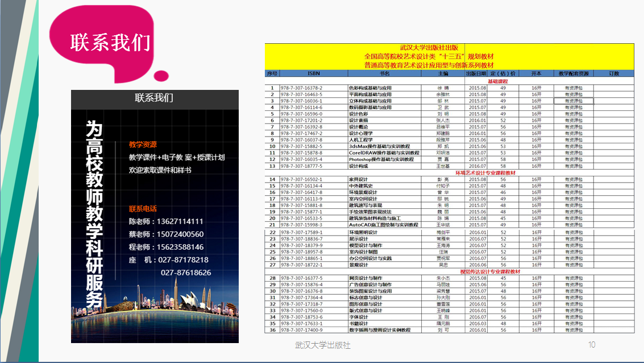Click the yellow banner line containing “十三五” 规划教材
The height and width of the screenshot is (363, 644).
[429, 56]
